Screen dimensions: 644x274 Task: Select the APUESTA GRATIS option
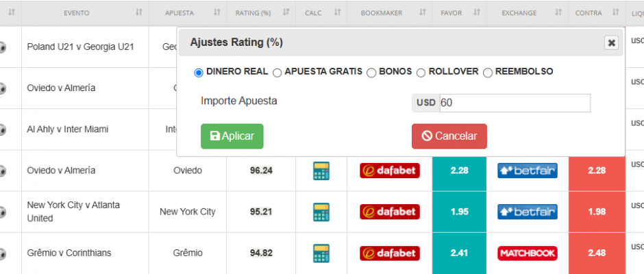click(x=277, y=72)
